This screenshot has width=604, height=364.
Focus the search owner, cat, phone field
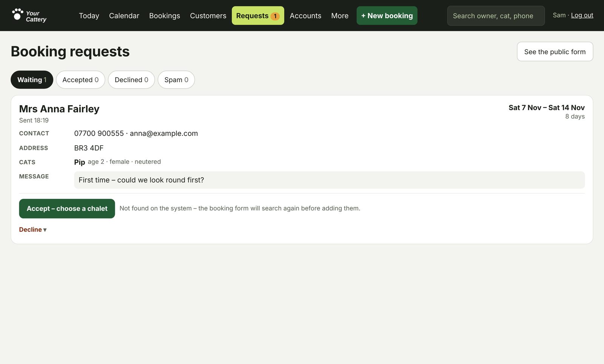496,16
